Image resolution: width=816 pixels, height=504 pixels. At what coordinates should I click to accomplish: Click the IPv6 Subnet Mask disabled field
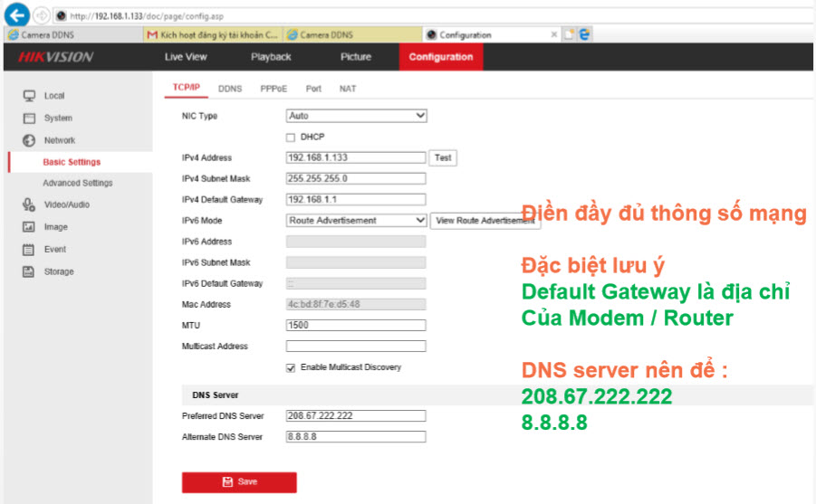click(x=356, y=262)
